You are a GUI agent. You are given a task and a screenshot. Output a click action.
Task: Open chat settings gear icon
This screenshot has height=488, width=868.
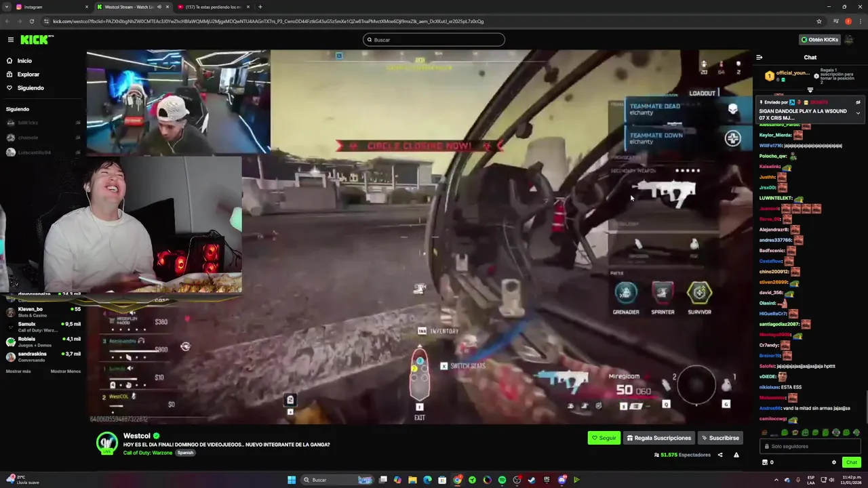(x=834, y=462)
